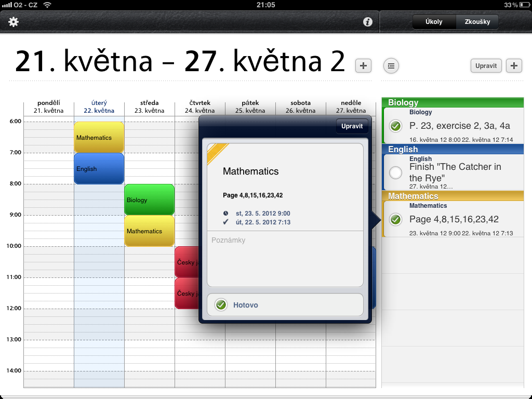
Task: Tap the English section header
Action: (x=453, y=149)
